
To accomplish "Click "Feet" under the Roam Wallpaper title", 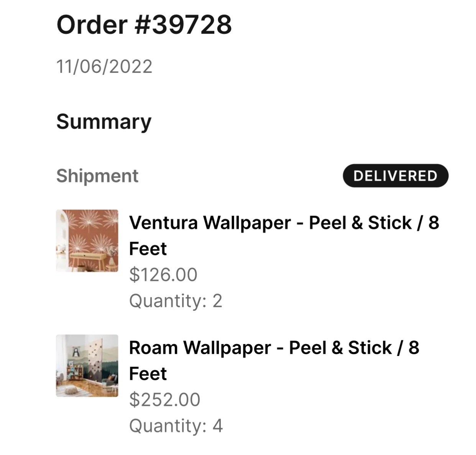I will click(x=148, y=374).
